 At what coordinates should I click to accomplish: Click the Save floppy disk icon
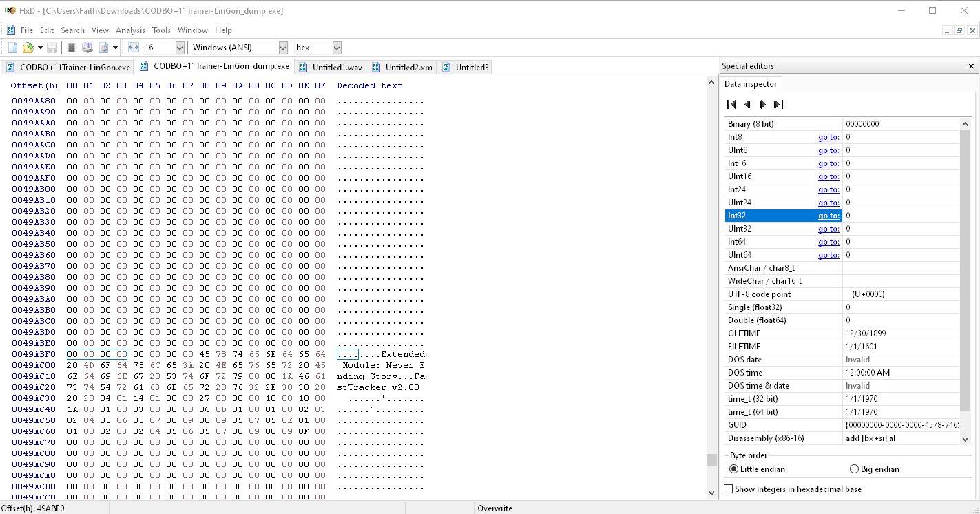point(52,48)
